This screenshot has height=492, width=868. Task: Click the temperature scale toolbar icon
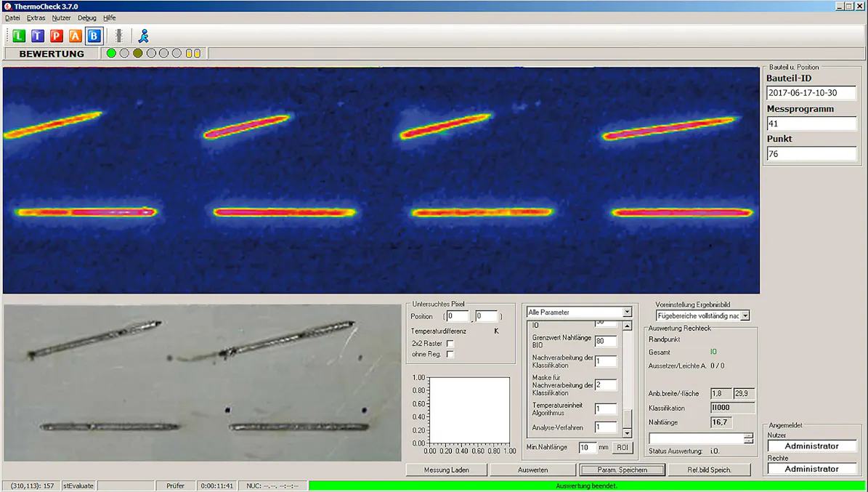click(x=118, y=35)
